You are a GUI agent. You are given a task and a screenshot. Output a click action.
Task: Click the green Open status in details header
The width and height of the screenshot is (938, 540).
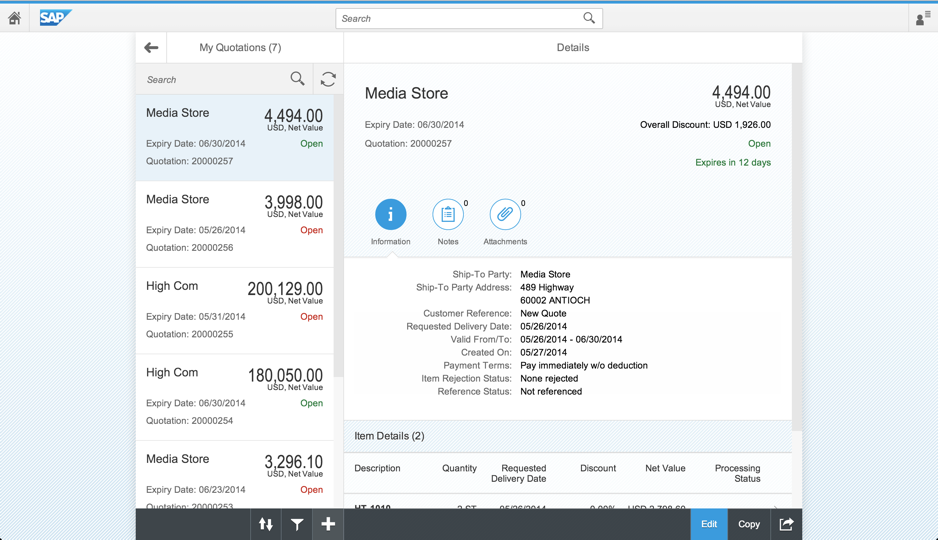click(759, 144)
